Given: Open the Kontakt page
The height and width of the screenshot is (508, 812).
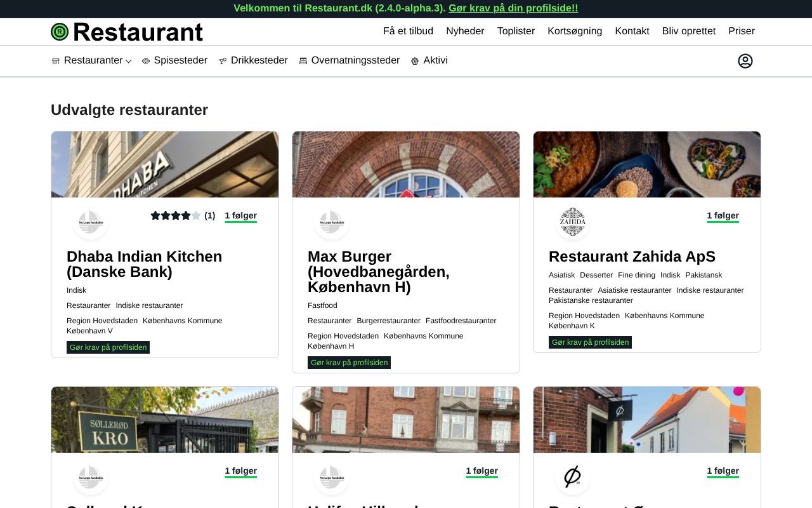Looking at the screenshot, I should click(x=632, y=31).
